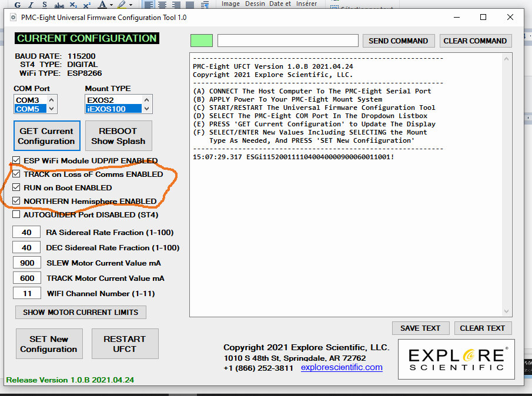Click RESTART UFCT button
532x396 pixels.
coord(125,344)
